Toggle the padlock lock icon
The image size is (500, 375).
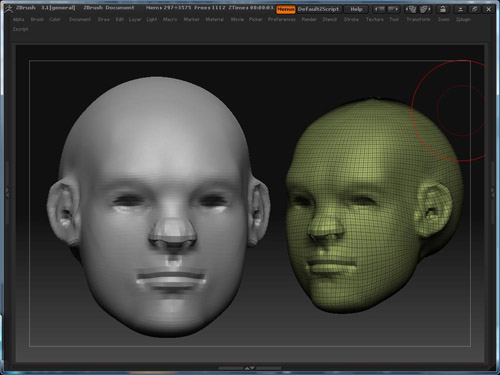tap(443, 9)
